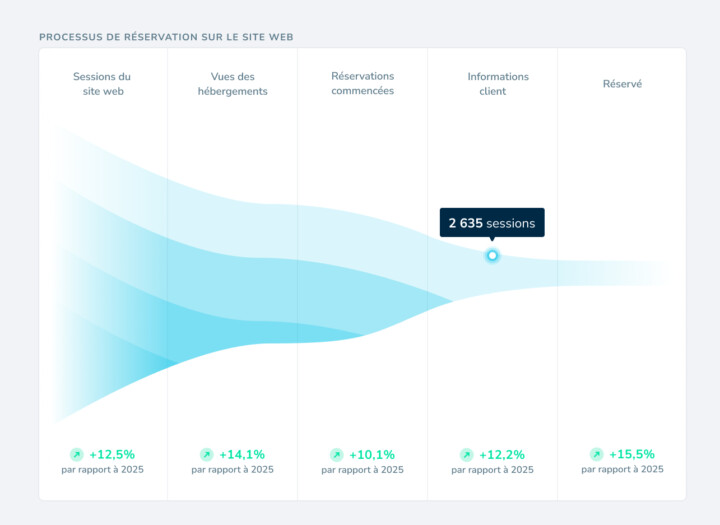Click the green arrow icon beside +12,5%
This screenshot has height=525, width=720.
[77, 455]
